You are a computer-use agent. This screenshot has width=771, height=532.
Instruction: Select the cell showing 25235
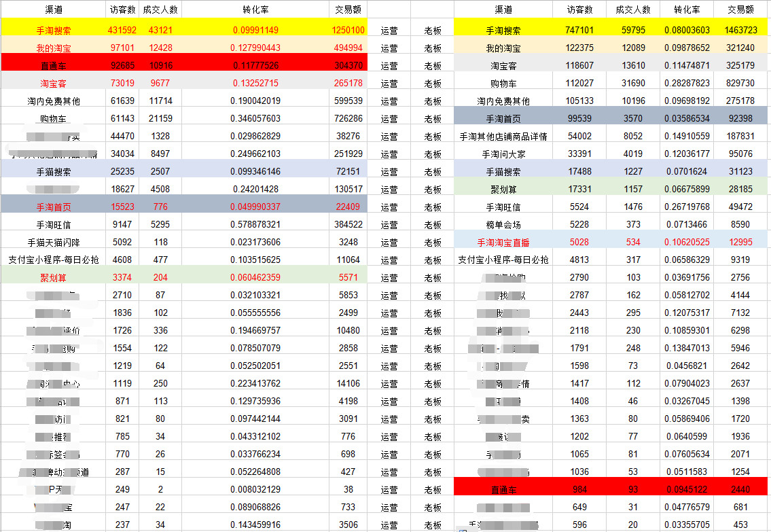point(122,172)
